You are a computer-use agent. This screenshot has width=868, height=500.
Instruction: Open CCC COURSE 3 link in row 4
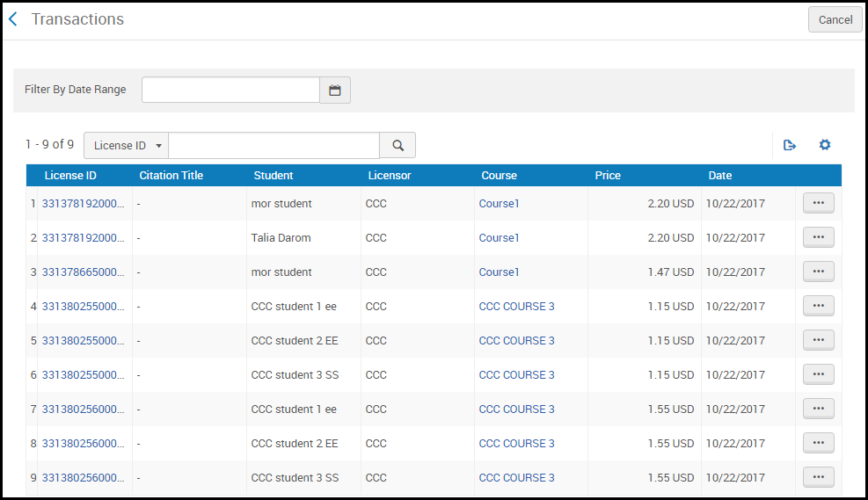point(516,307)
